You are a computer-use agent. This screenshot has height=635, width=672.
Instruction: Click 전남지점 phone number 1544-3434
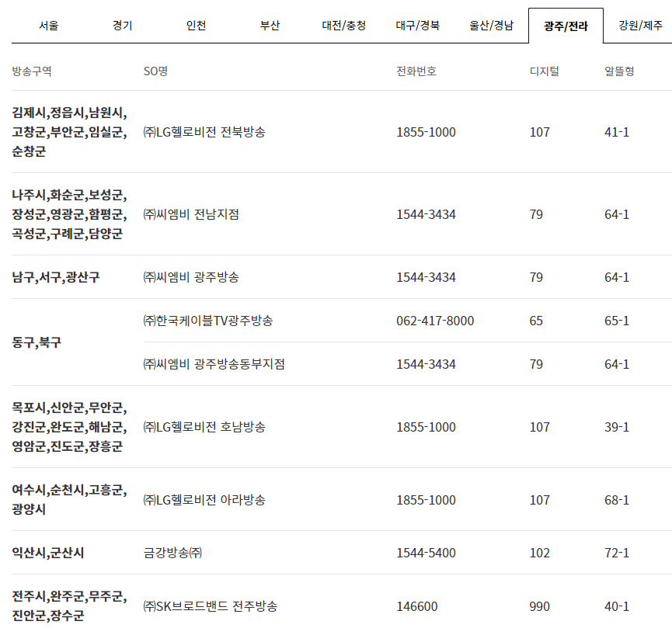click(x=426, y=214)
